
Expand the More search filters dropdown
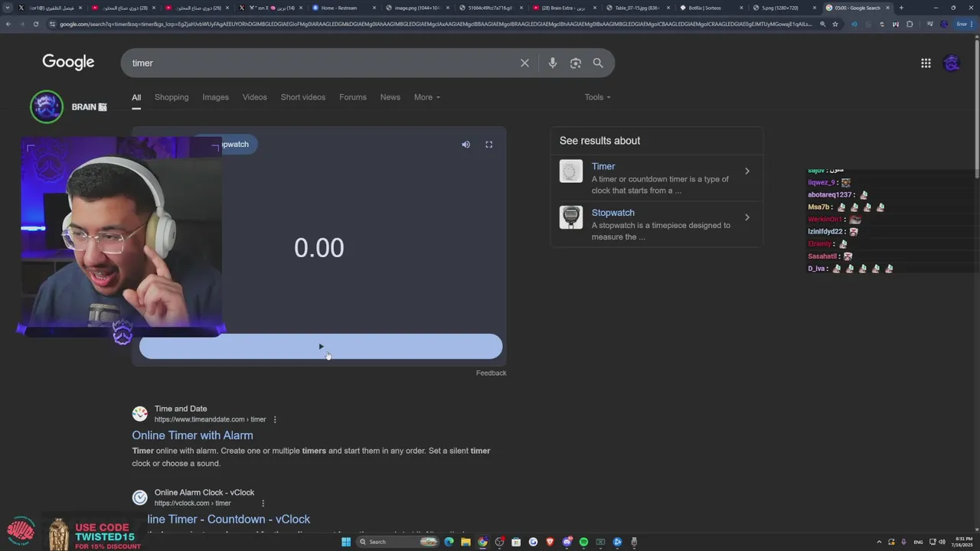point(427,97)
